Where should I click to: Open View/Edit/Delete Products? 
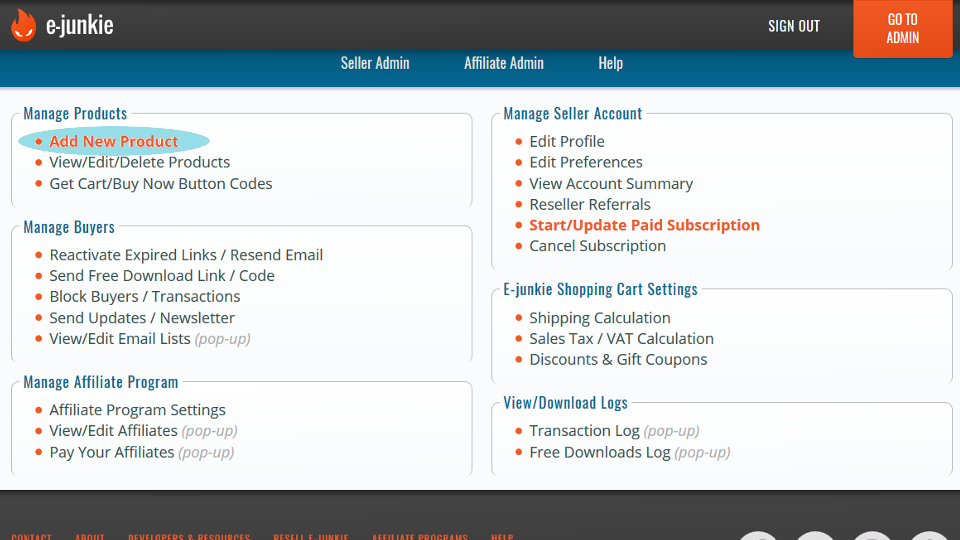coord(140,162)
